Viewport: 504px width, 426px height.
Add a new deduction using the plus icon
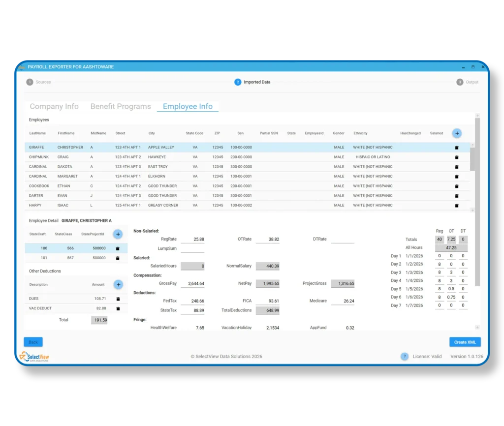click(118, 285)
